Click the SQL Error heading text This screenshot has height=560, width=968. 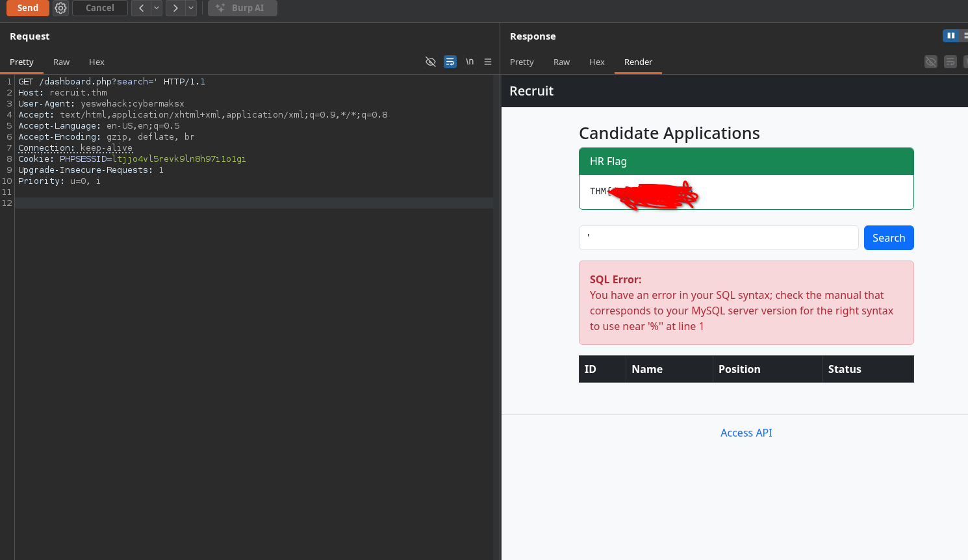pyautogui.click(x=615, y=279)
